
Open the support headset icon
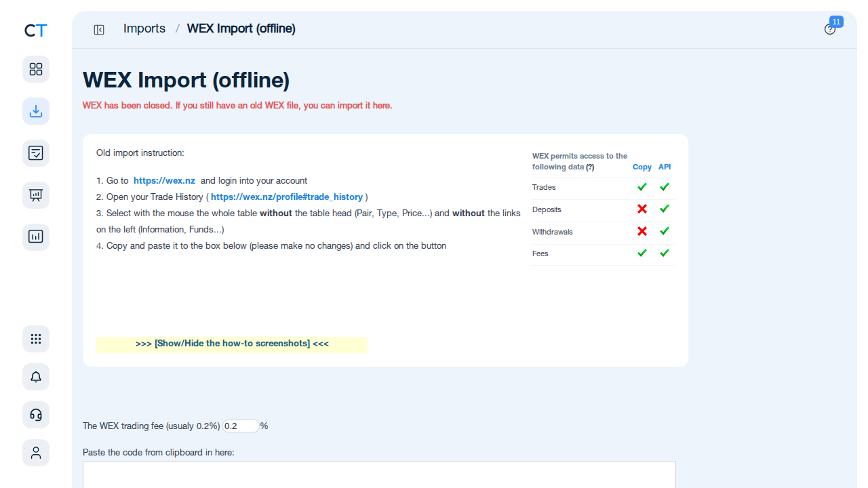pyautogui.click(x=36, y=415)
